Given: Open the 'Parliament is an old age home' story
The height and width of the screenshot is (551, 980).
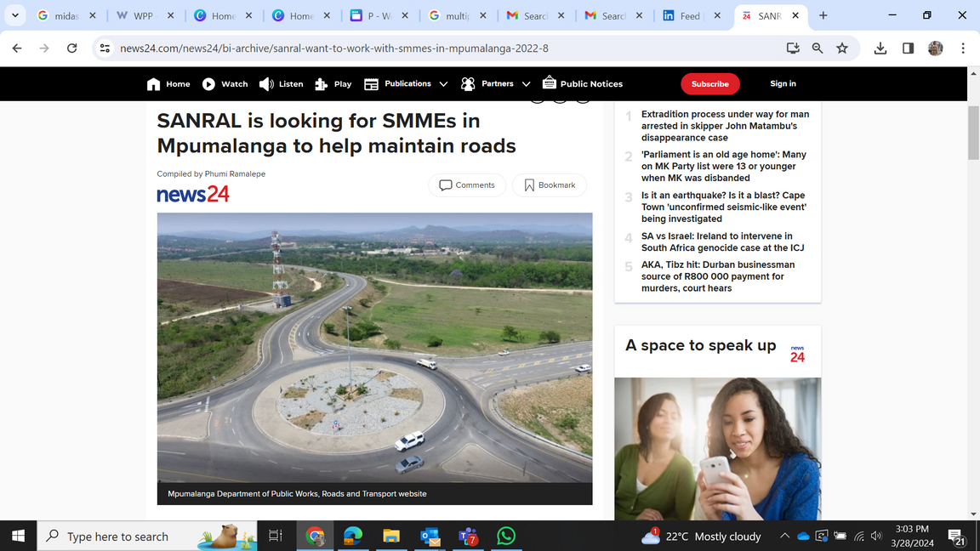Looking at the screenshot, I should point(724,166).
